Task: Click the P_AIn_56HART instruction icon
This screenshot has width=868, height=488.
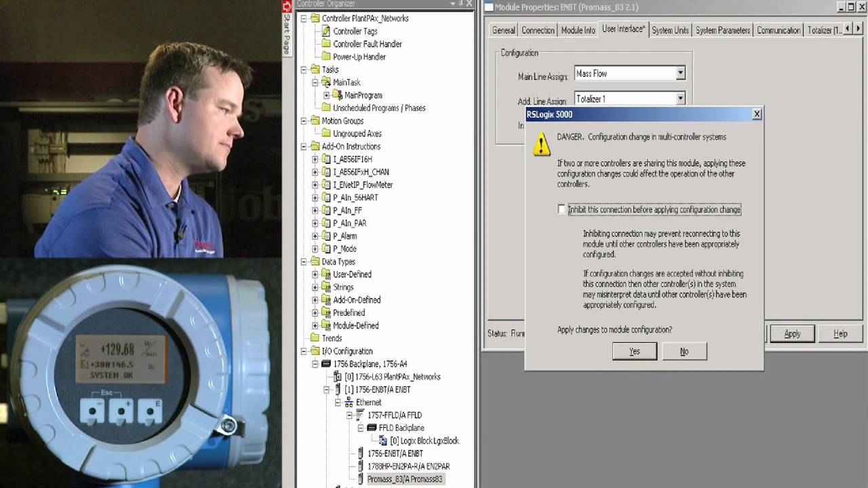Action: 326,198
